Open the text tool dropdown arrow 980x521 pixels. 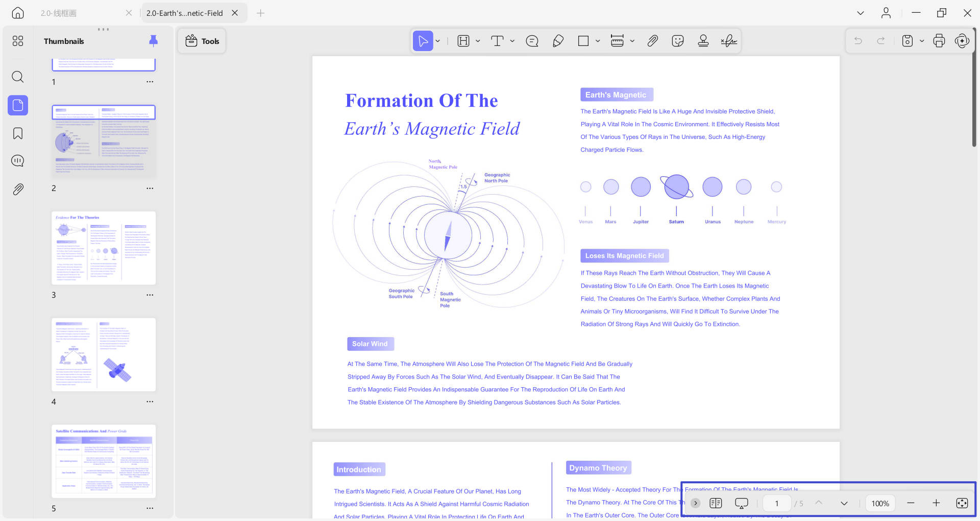pos(512,41)
